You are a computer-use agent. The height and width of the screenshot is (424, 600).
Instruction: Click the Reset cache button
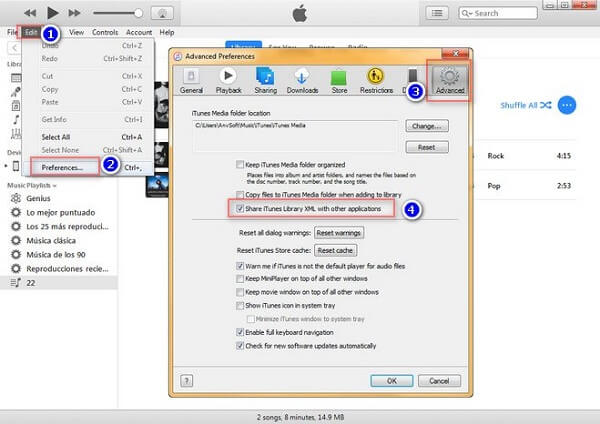tap(335, 250)
